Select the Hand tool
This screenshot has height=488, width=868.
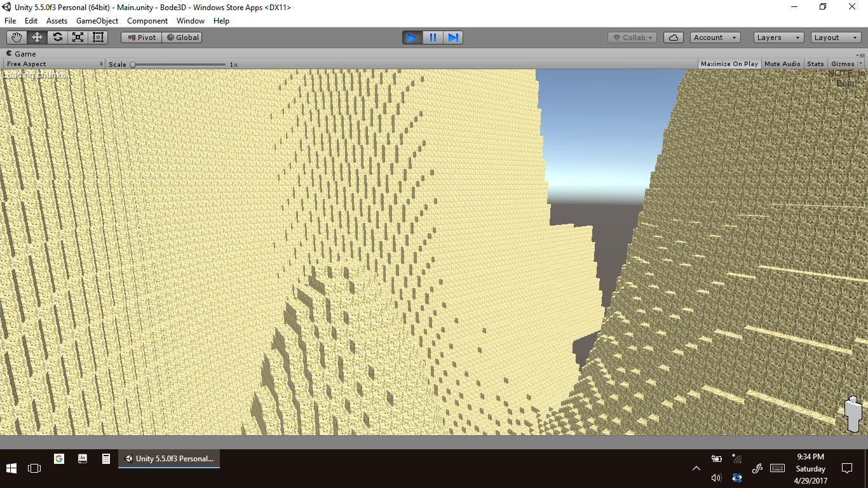17,37
